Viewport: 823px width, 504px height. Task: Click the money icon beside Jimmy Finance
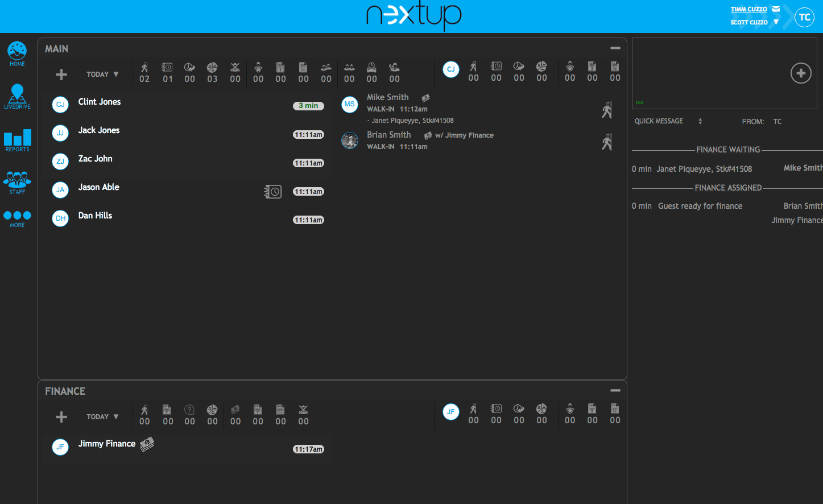point(147,444)
